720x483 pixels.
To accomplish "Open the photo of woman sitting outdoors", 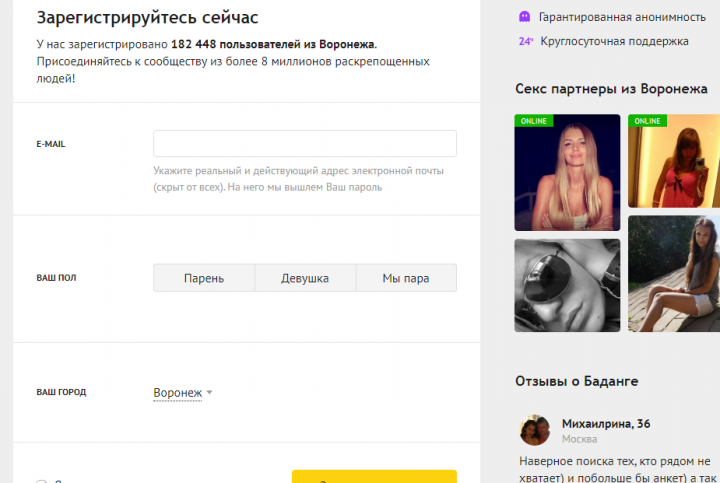I will click(x=674, y=285).
